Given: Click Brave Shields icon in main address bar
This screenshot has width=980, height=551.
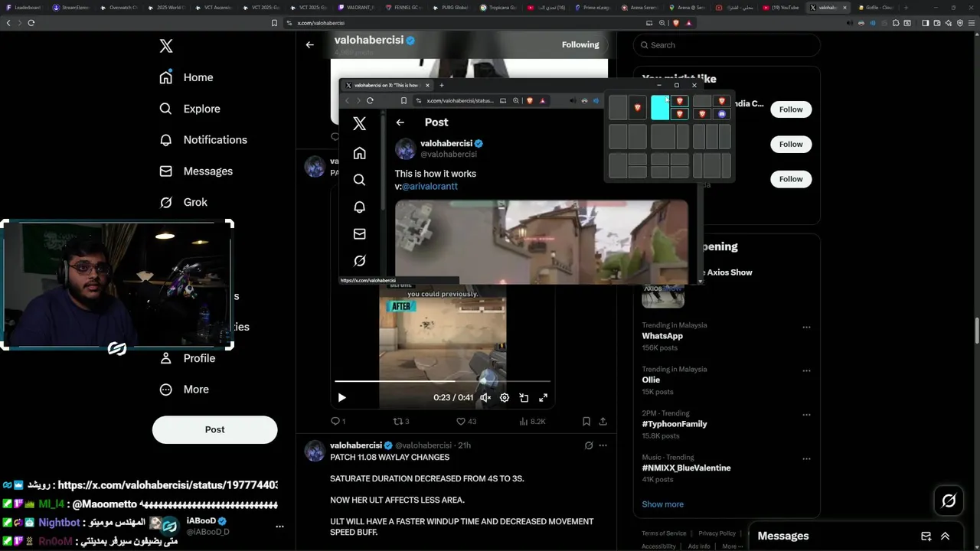Looking at the screenshot, I should (x=676, y=23).
